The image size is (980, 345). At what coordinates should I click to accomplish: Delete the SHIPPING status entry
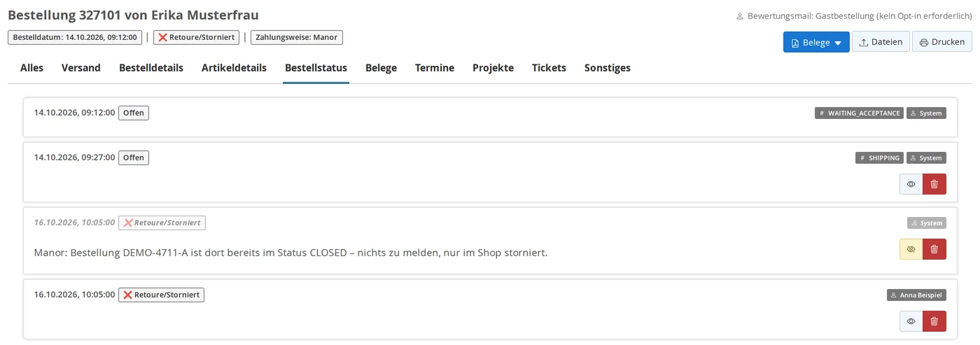[x=934, y=184]
